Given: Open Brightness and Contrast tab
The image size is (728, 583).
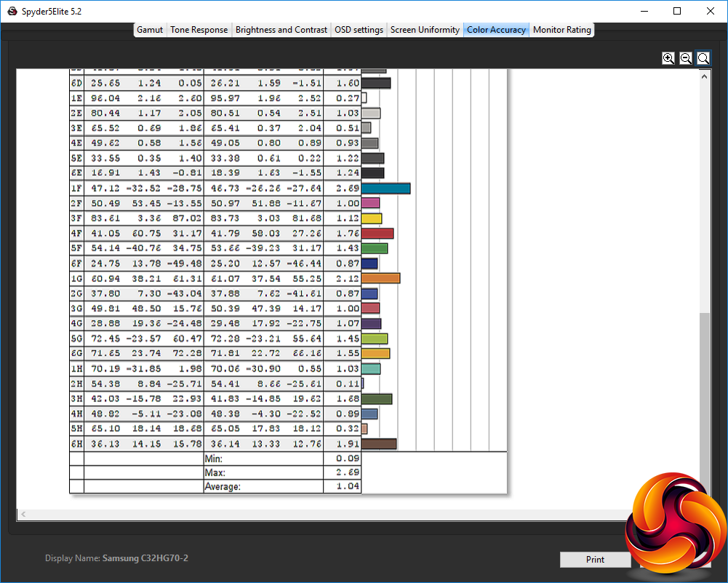Looking at the screenshot, I should tap(281, 30).
